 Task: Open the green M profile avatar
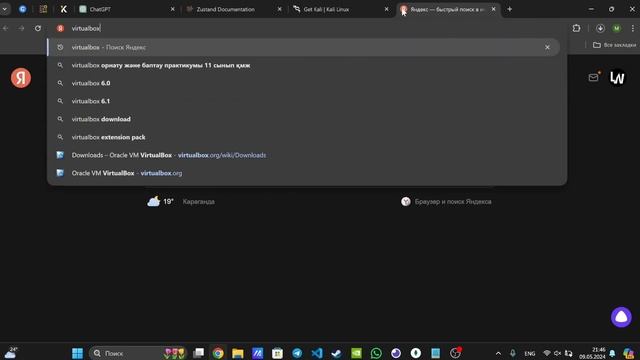coord(617,28)
